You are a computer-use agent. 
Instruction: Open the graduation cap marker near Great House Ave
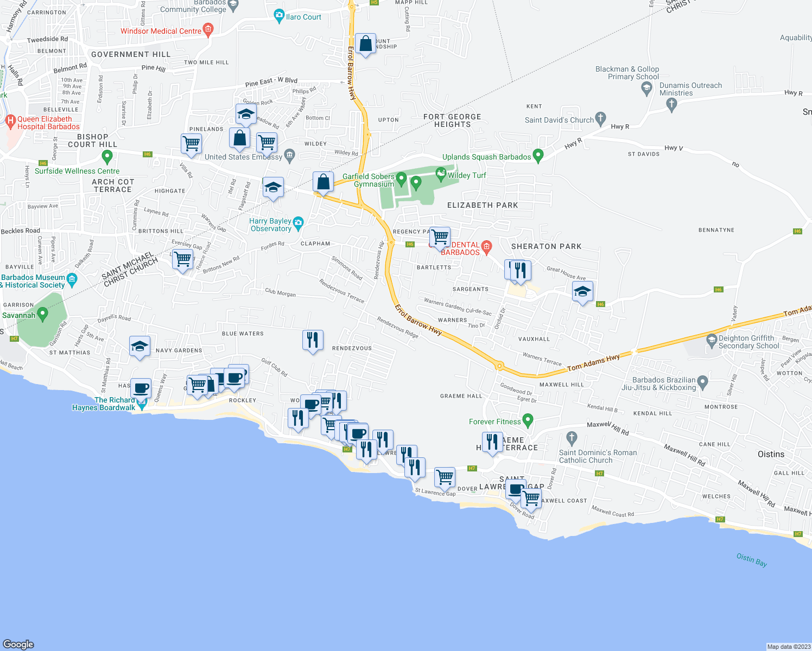pos(582,291)
